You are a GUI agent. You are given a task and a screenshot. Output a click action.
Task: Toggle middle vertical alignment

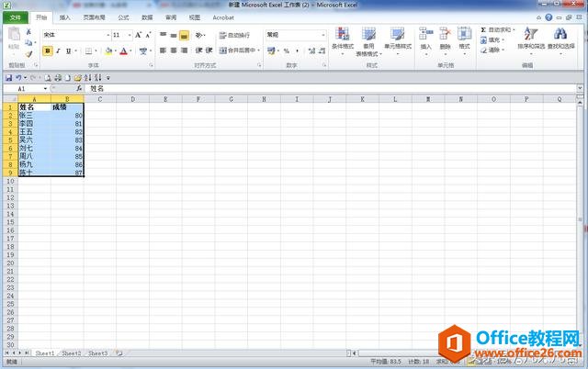pos(174,35)
